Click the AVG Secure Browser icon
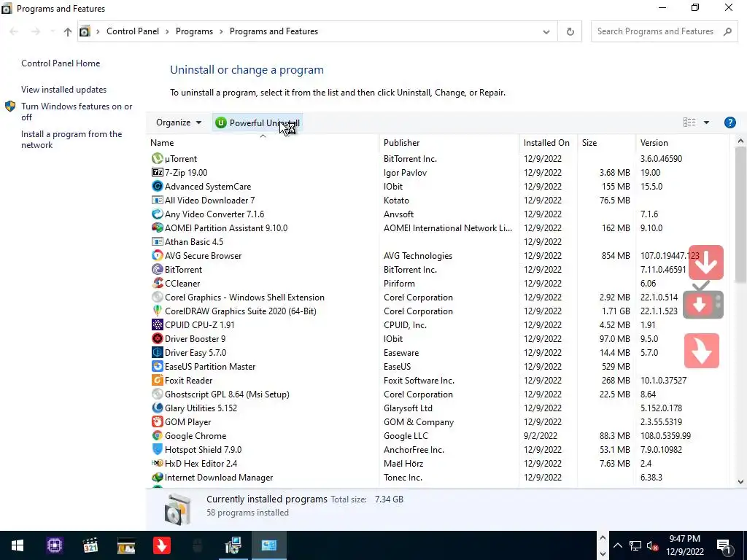747x560 pixels. click(x=158, y=255)
